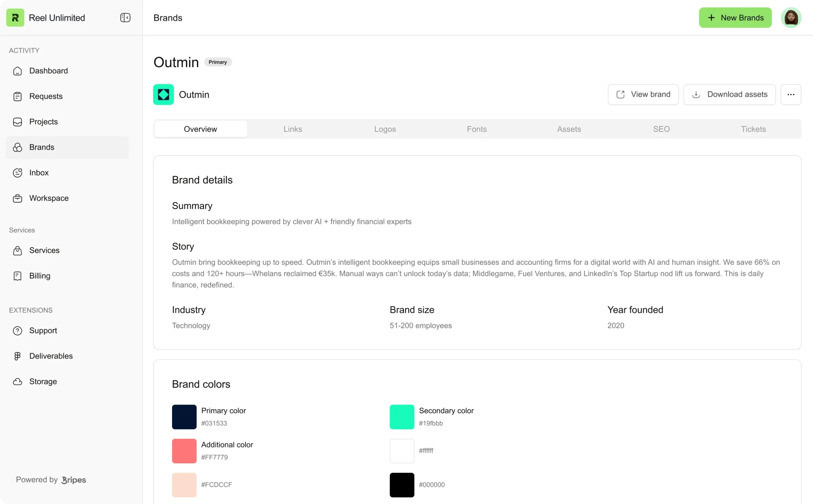
Task: Click the Reel Unlimited green logo icon
Action: (x=15, y=18)
